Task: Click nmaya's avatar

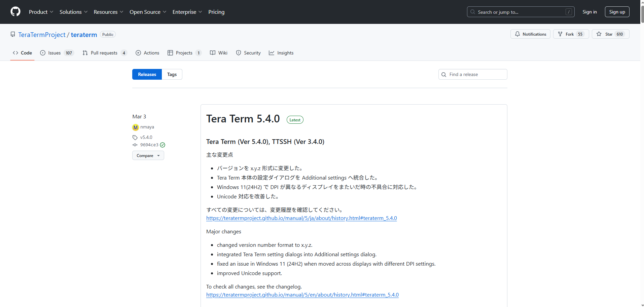Action: pyautogui.click(x=135, y=127)
